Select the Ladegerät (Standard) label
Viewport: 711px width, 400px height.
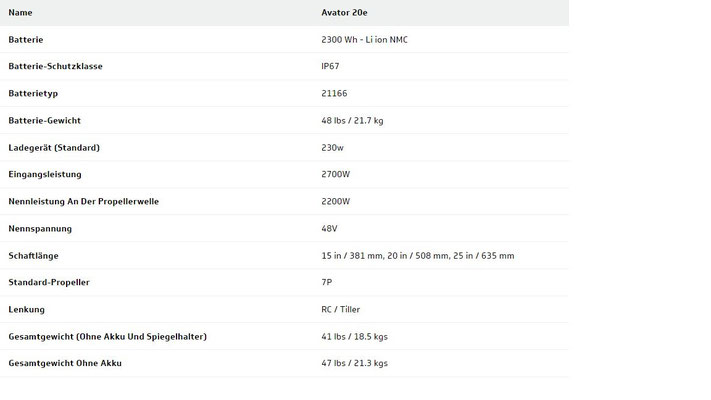54,147
